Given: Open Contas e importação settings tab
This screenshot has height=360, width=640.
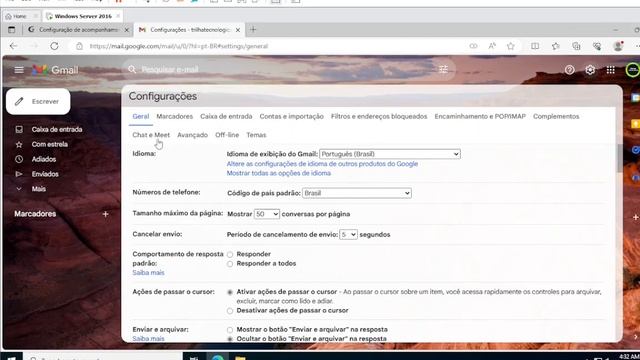Looking at the screenshot, I should [291, 116].
